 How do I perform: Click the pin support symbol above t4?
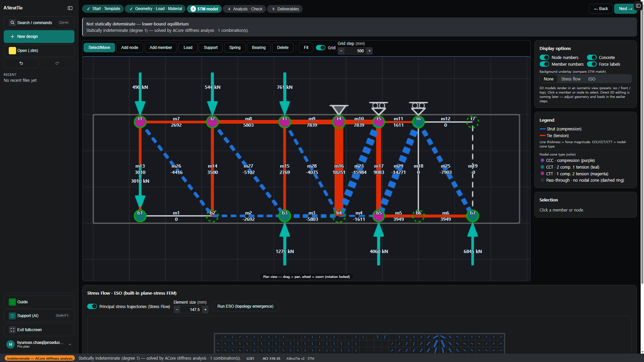pos(339,110)
